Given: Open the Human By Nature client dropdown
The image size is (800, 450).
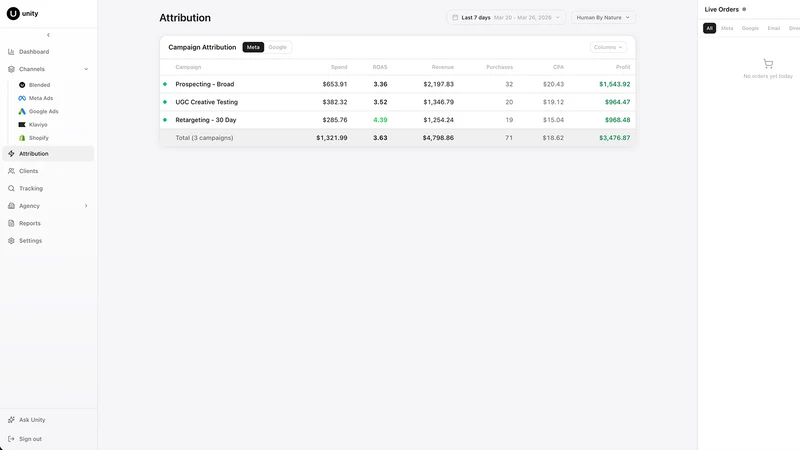Looking at the screenshot, I should pyautogui.click(x=603, y=17).
